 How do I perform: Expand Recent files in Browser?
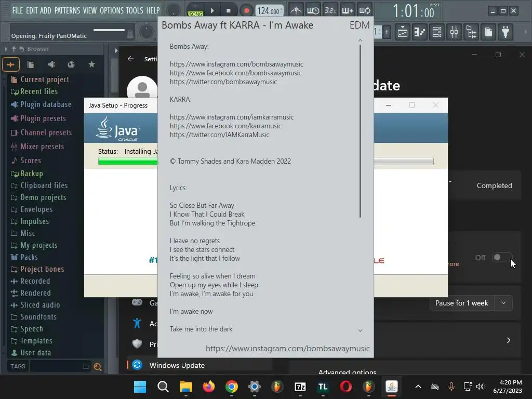click(x=34, y=91)
